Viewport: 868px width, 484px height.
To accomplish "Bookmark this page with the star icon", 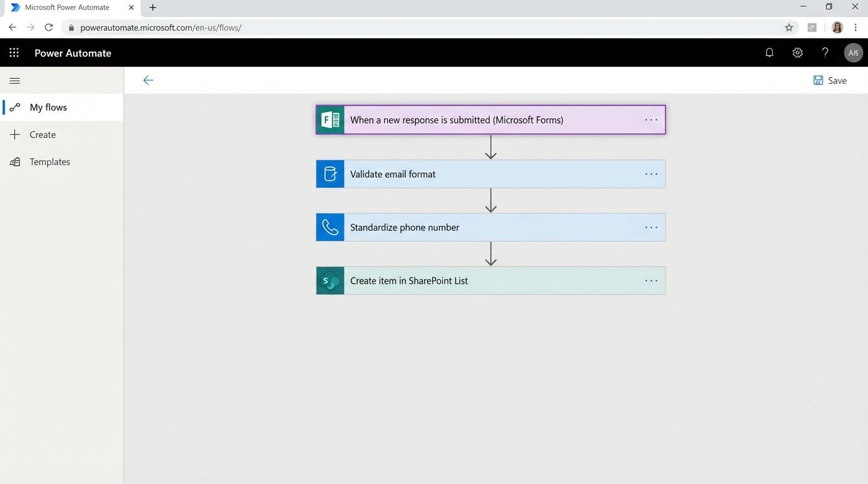I will click(789, 28).
